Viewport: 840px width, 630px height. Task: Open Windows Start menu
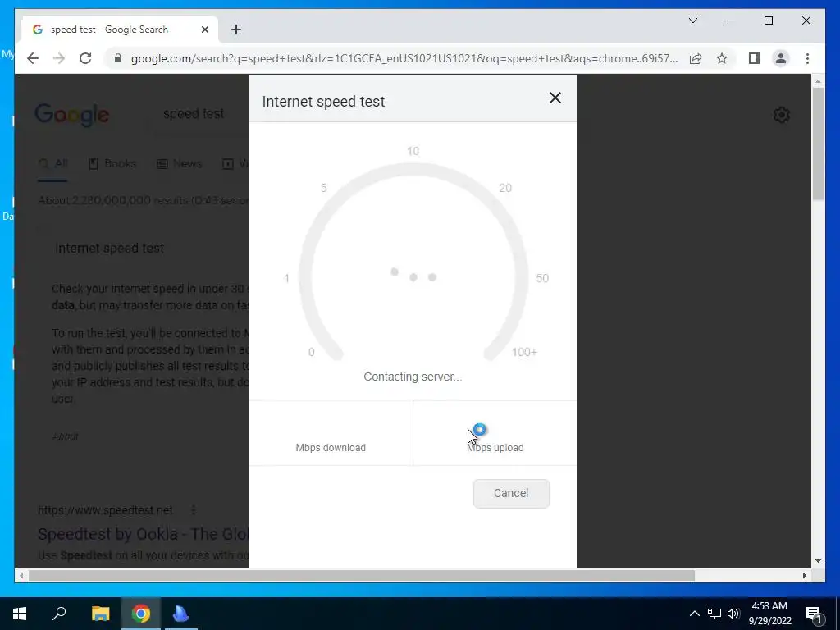coord(20,614)
